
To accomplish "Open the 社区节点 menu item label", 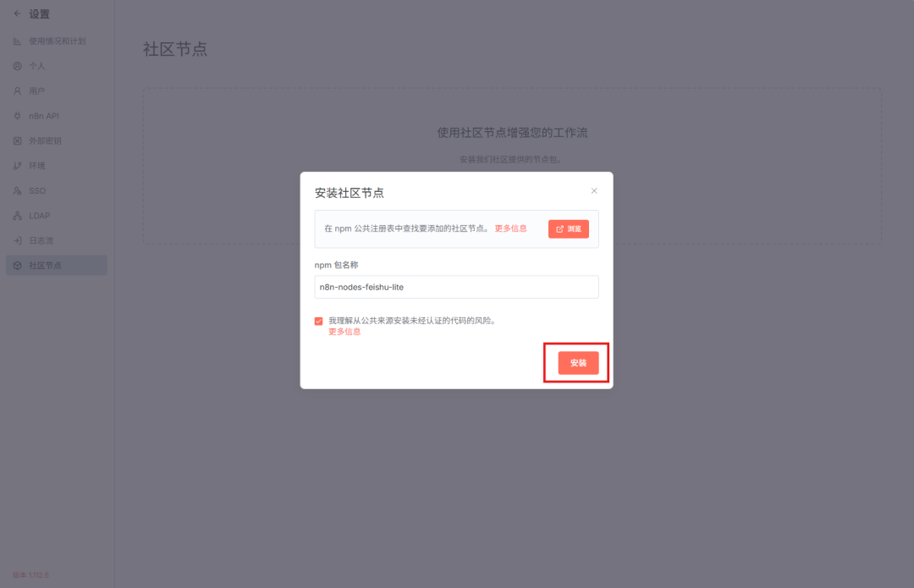I will click(x=45, y=266).
